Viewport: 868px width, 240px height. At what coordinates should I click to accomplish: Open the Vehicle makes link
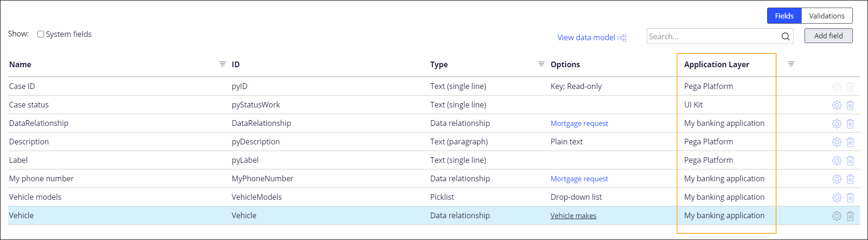tap(573, 216)
